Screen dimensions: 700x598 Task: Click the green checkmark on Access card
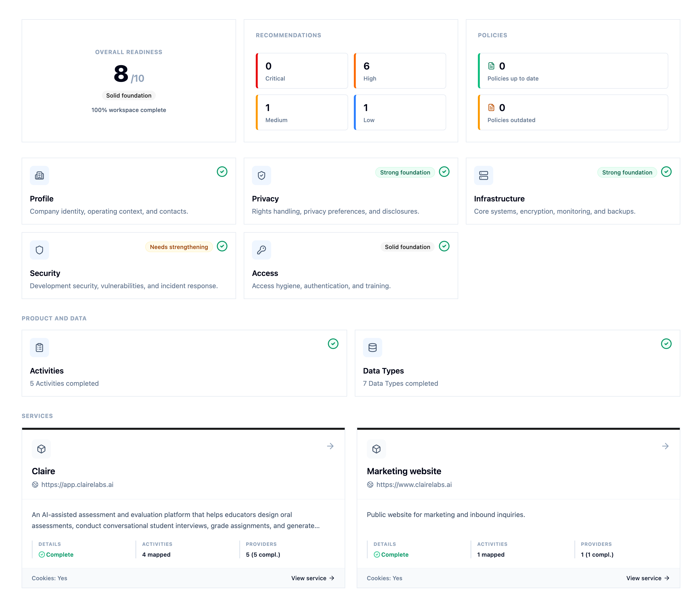pyautogui.click(x=444, y=246)
